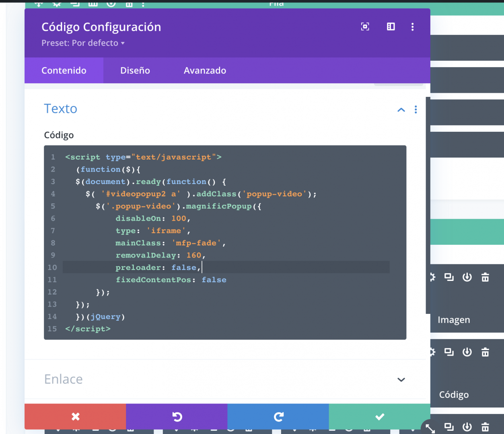The width and height of the screenshot is (504, 434).
Task: Save the Imagen module to library
Action: coord(467,277)
